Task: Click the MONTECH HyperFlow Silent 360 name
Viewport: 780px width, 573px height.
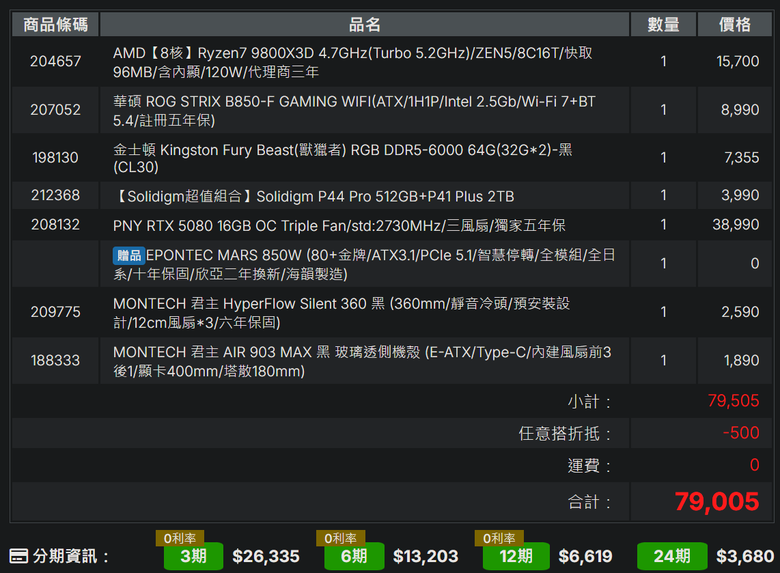Action: [x=341, y=313]
